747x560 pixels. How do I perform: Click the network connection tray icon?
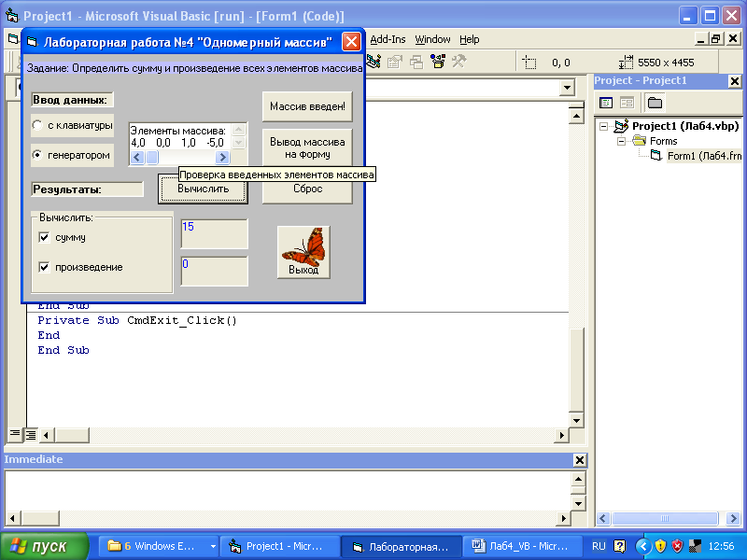coord(695,546)
